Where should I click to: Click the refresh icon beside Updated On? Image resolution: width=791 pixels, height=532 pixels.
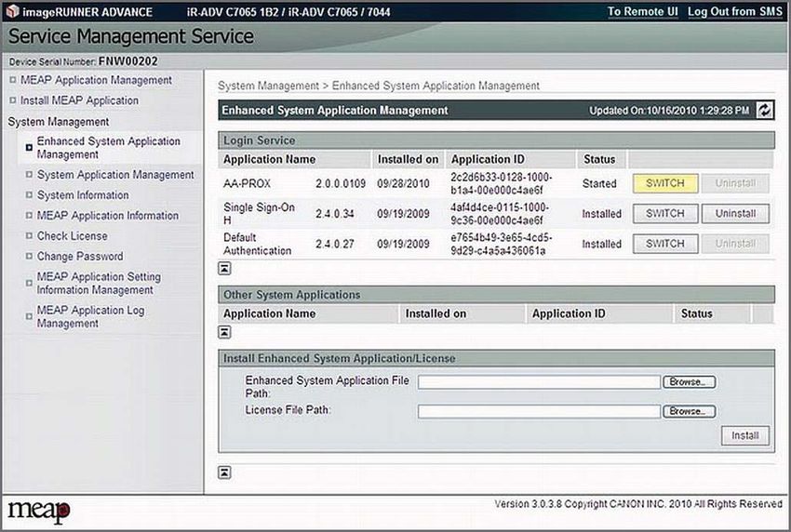(764, 110)
